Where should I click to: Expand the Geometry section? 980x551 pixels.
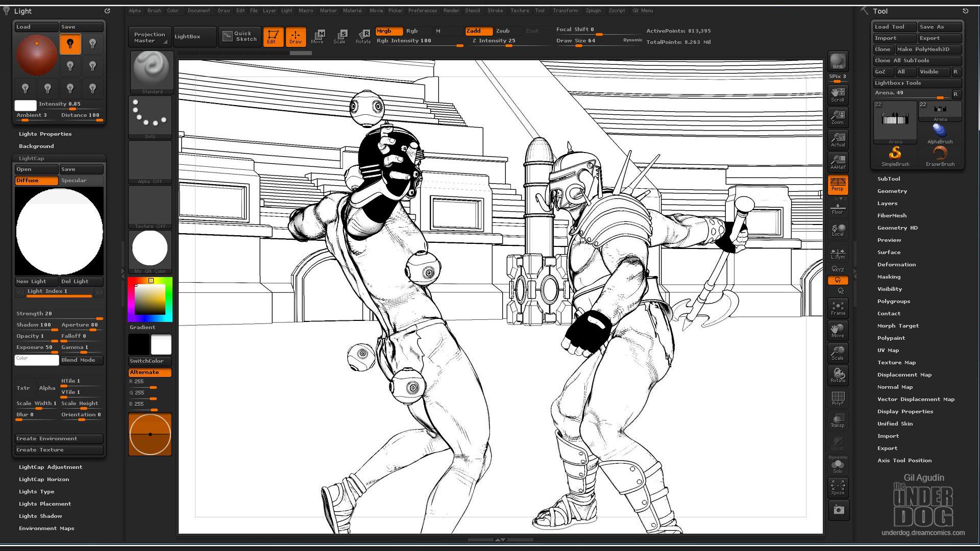(892, 191)
